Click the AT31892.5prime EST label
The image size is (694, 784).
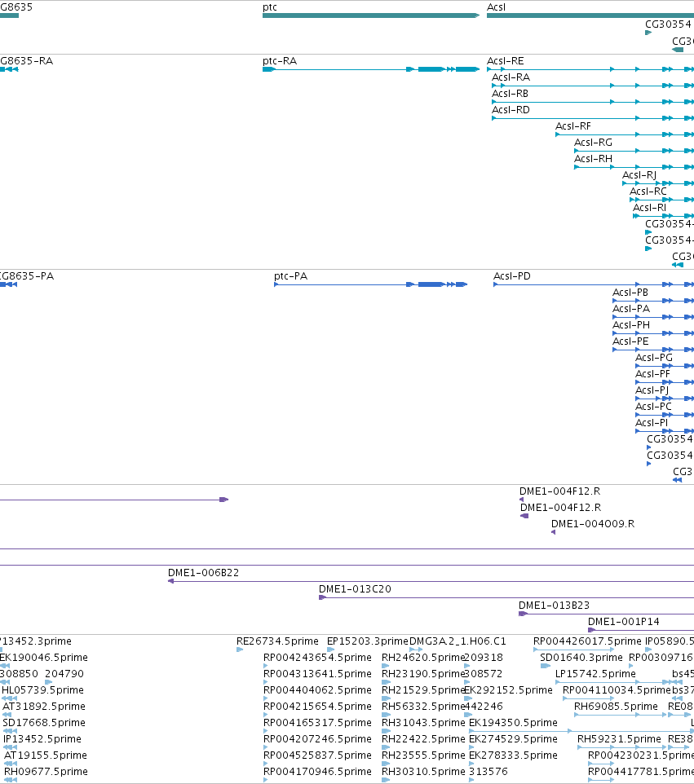[x=44, y=706]
